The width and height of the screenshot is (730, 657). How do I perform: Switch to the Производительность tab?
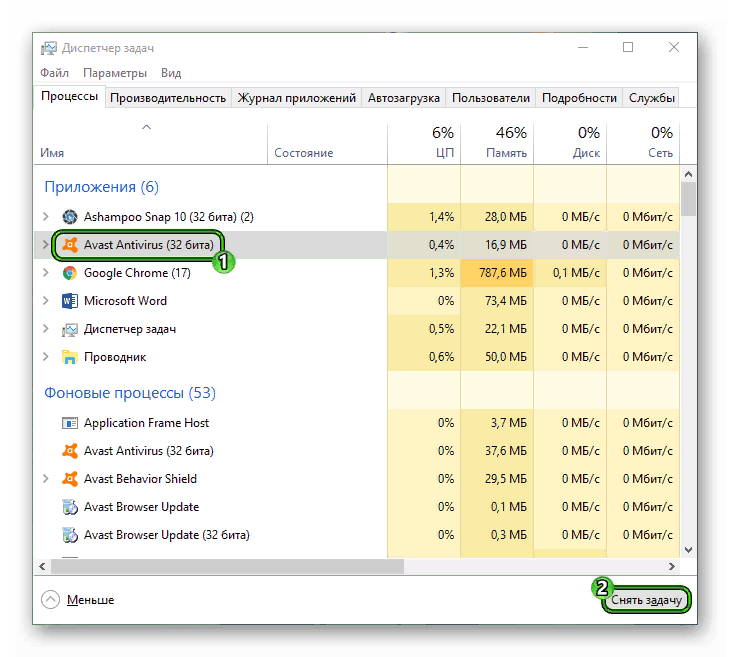168,98
